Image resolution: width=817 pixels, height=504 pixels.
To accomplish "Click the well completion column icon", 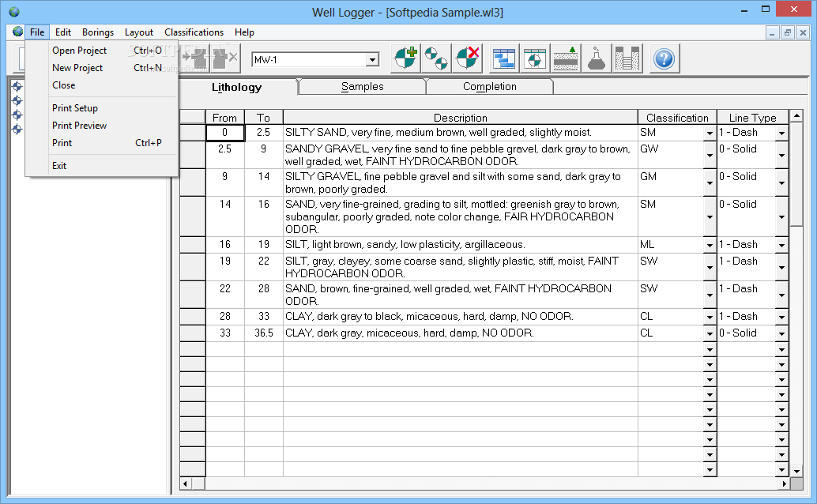I will tap(628, 58).
